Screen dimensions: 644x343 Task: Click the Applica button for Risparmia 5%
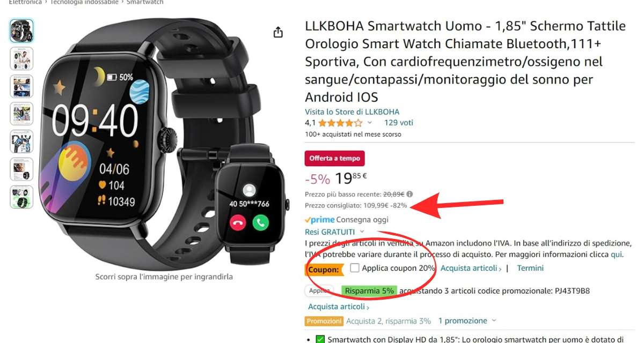(x=319, y=291)
